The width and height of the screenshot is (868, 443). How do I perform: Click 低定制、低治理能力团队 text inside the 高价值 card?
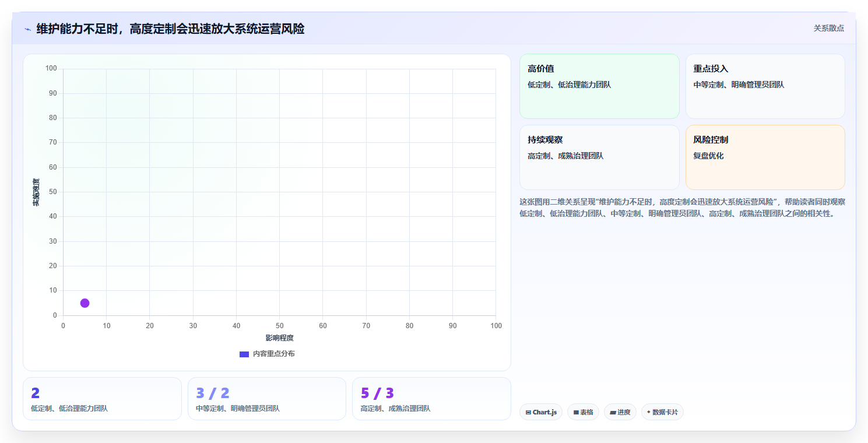point(570,85)
